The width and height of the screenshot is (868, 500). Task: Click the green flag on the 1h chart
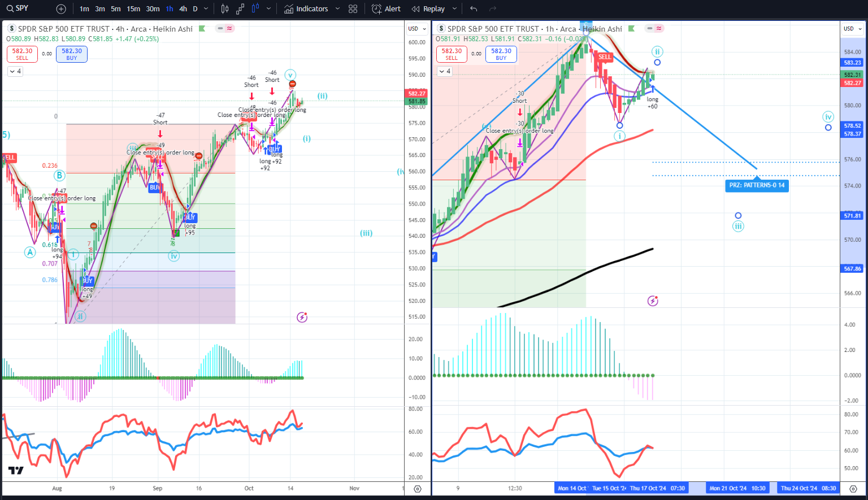(x=631, y=29)
